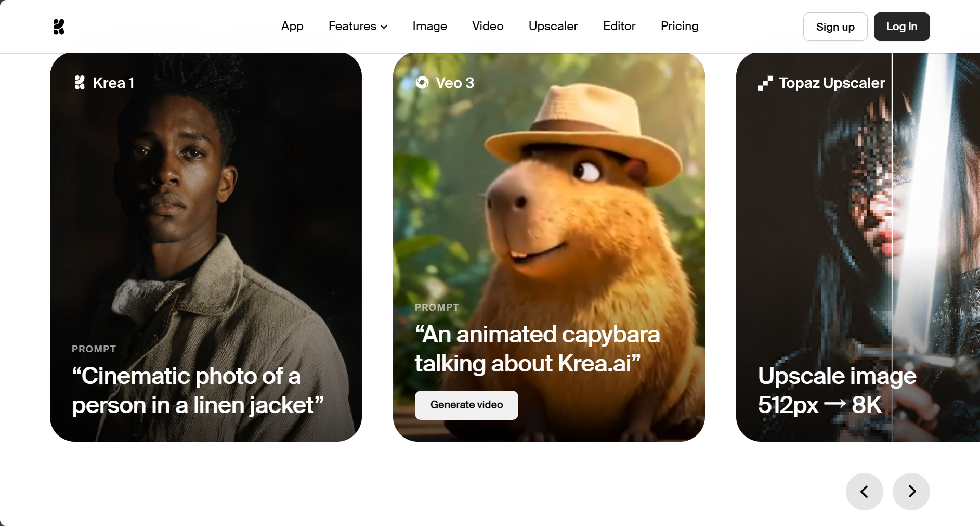The height and width of the screenshot is (526, 980).
Task: Open the Krea 1 linen jacket card
Action: (x=206, y=247)
